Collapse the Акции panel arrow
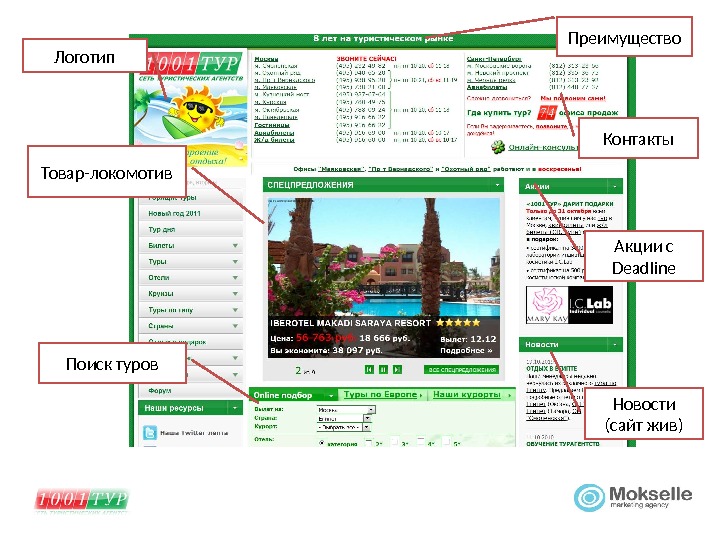This screenshot has height=540, width=720. click(x=615, y=186)
